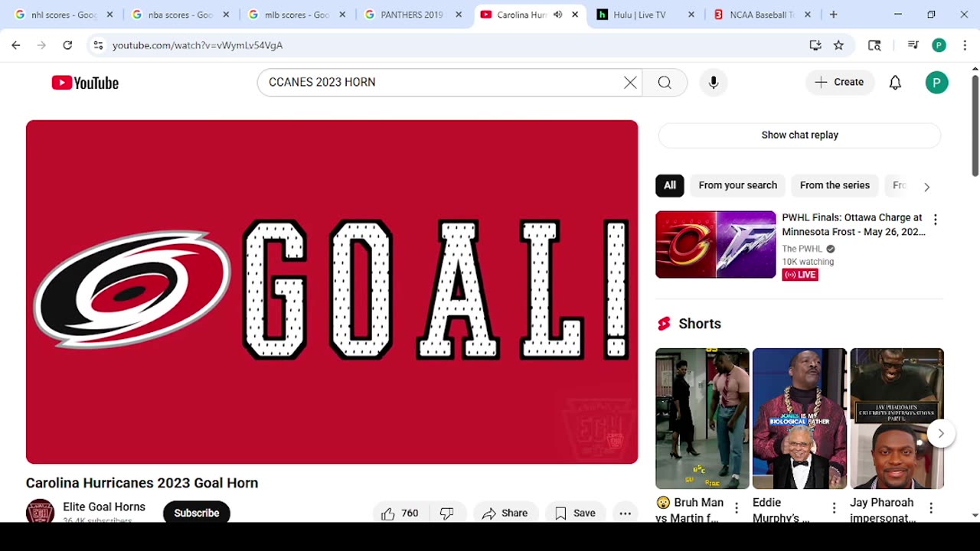Open YouTube notifications bell
The height and width of the screenshot is (551, 980).
pyautogui.click(x=895, y=83)
